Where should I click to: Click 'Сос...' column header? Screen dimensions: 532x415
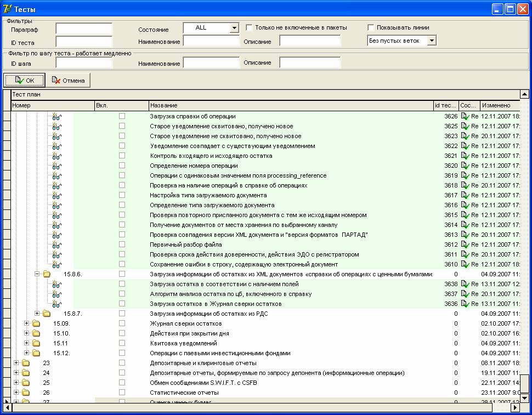pyautogui.click(x=469, y=105)
